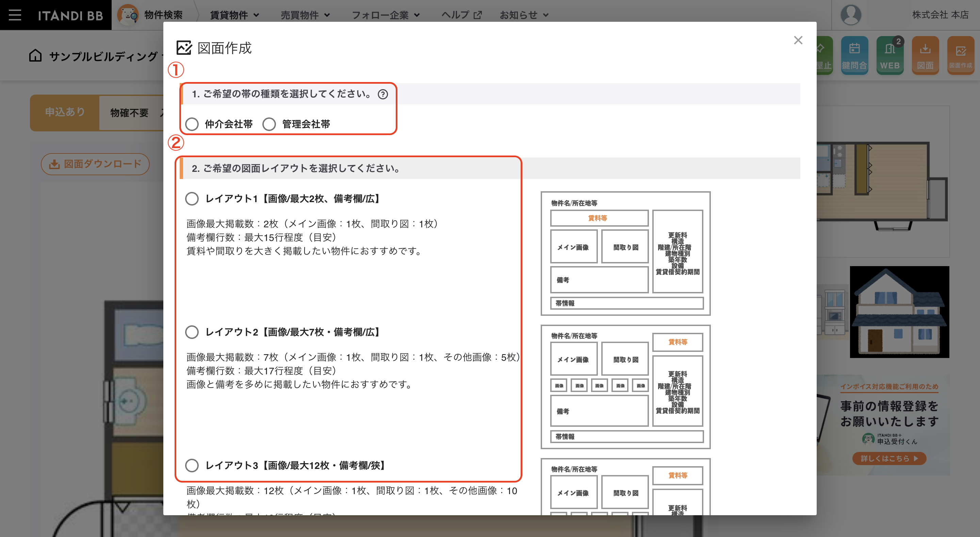Image resolution: width=980 pixels, height=537 pixels.
Task: Click the 図面作成 title image icon
Action: coord(184,48)
